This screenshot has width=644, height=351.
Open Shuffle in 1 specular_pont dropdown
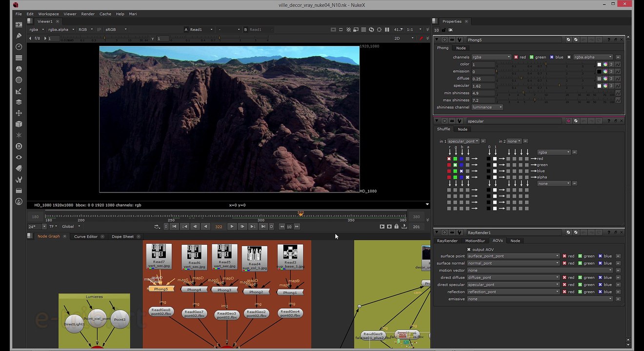tap(463, 141)
